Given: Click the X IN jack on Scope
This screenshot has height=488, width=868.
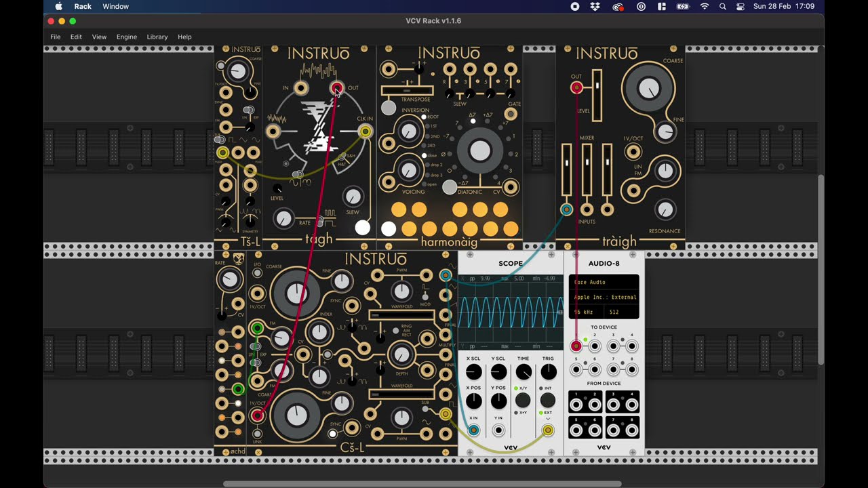Looking at the screenshot, I should pos(474,430).
